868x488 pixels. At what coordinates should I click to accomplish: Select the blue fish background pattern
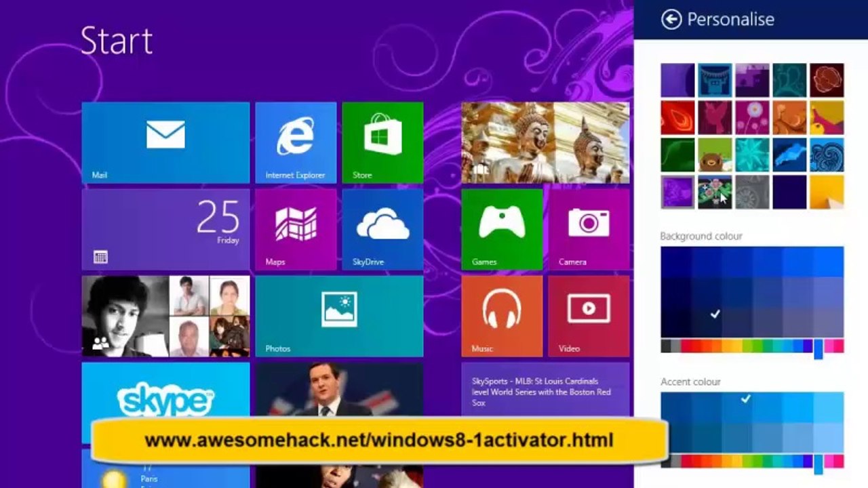point(790,155)
